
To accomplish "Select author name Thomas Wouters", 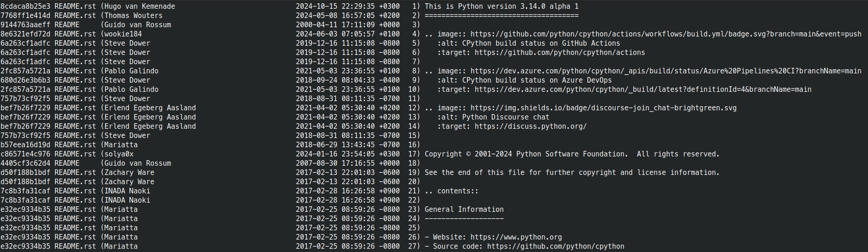I will [134, 16].
